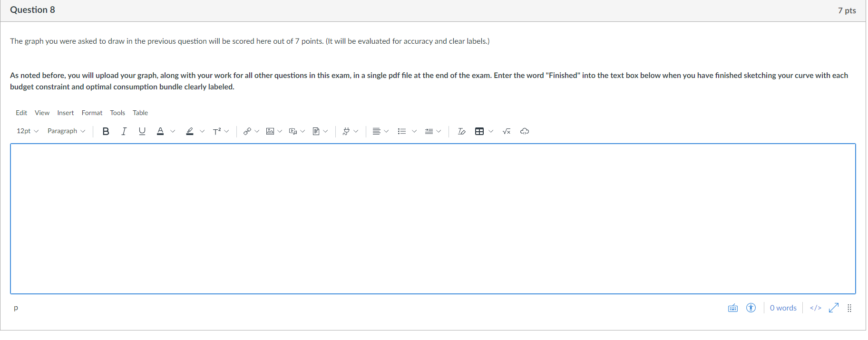Click the bulleted list icon
This screenshot has height=340, width=868.
(402, 131)
